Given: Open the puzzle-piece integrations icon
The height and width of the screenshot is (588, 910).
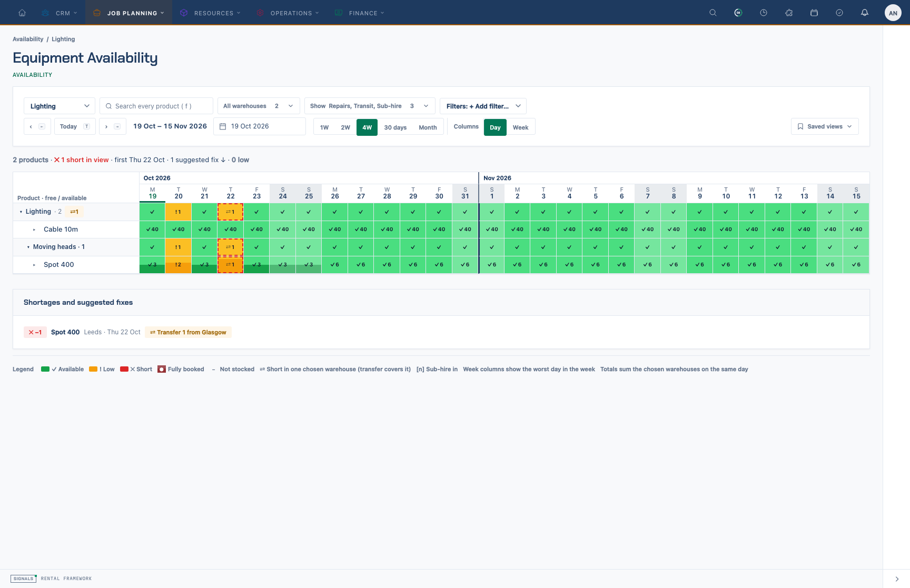Looking at the screenshot, I should tap(789, 13).
